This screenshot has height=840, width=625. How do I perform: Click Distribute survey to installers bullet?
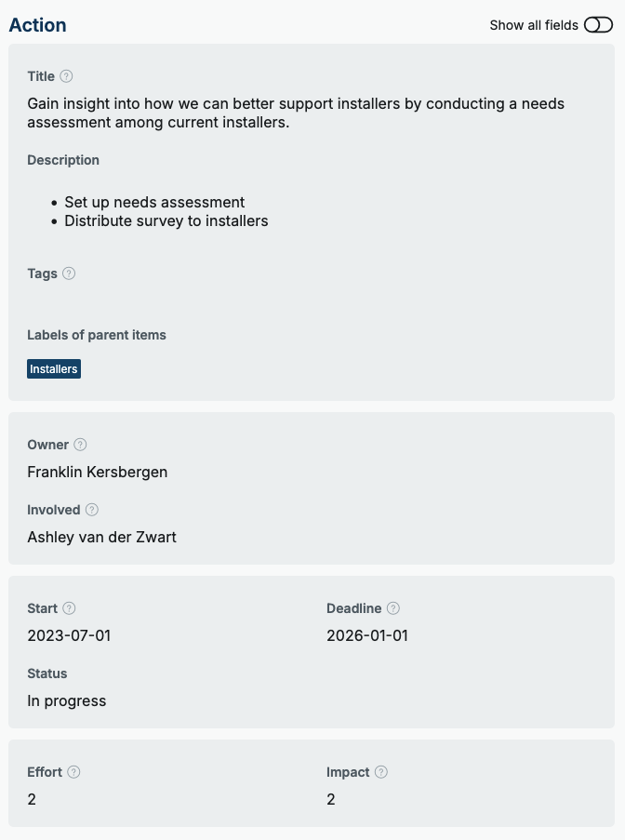tap(166, 220)
